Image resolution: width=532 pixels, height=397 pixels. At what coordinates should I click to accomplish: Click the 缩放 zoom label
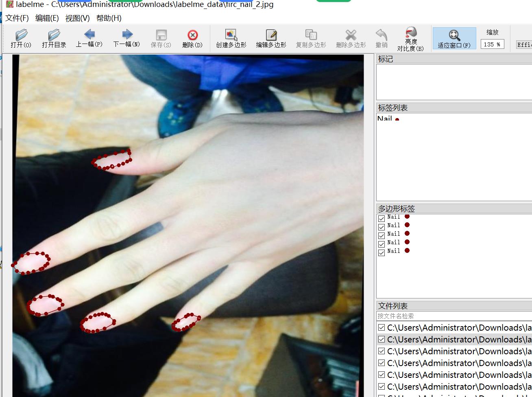tap(493, 32)
